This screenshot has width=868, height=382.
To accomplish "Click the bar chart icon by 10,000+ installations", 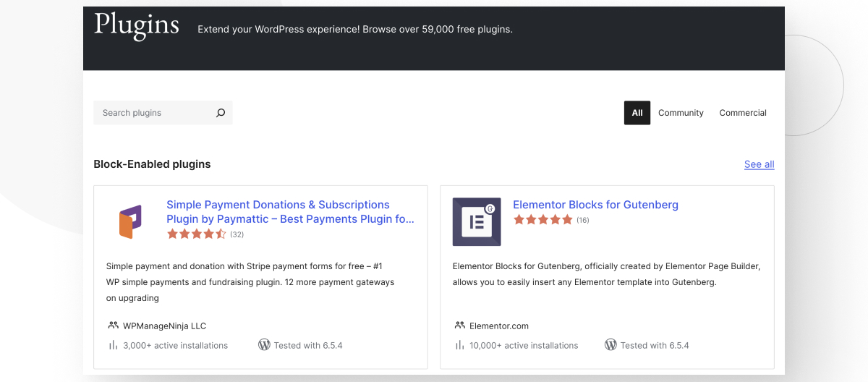I will point(459,345).
